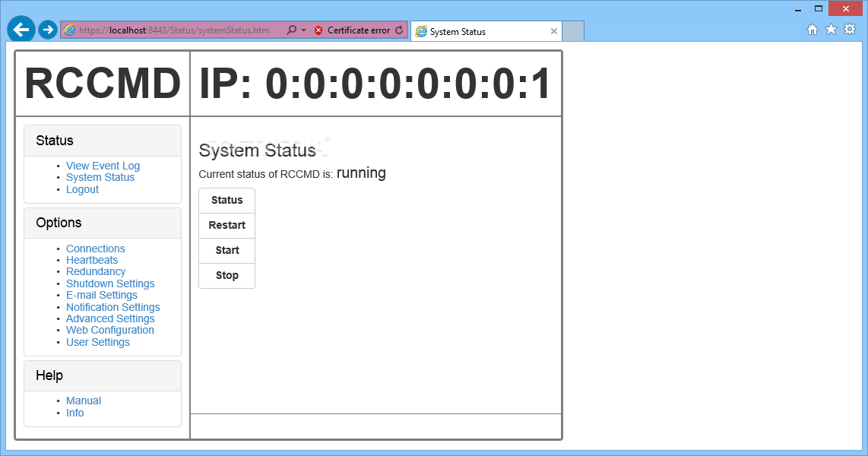Click the IP: 0:0:0:0:0:0:0:1 header text
The width and height of the screenshot is (868, 456).
pos(375,84)
